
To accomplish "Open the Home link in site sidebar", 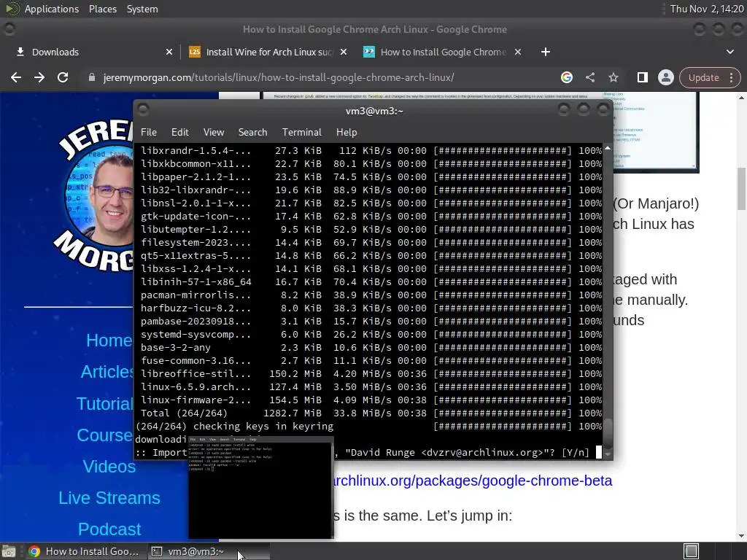I will [109, 341].
